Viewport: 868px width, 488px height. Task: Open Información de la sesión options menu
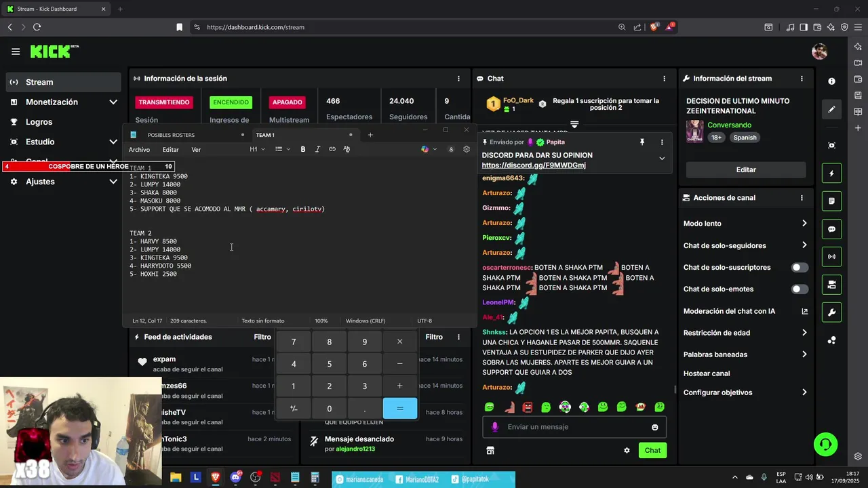(459, 79)
